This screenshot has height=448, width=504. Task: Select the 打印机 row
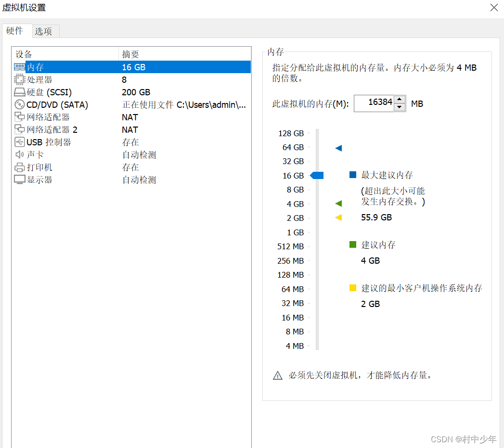pos(131,167)
